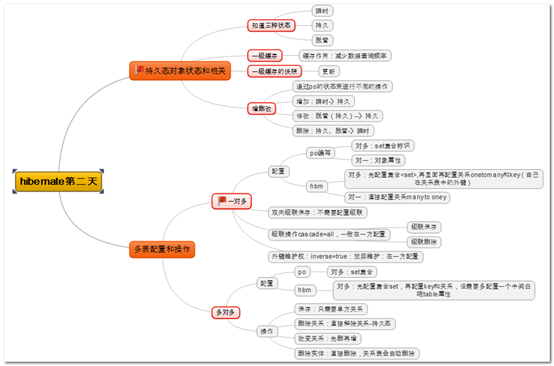Select the 对一：对象属性 node
This screenshot has height=366, width=554.
click(x=378, y=160)
